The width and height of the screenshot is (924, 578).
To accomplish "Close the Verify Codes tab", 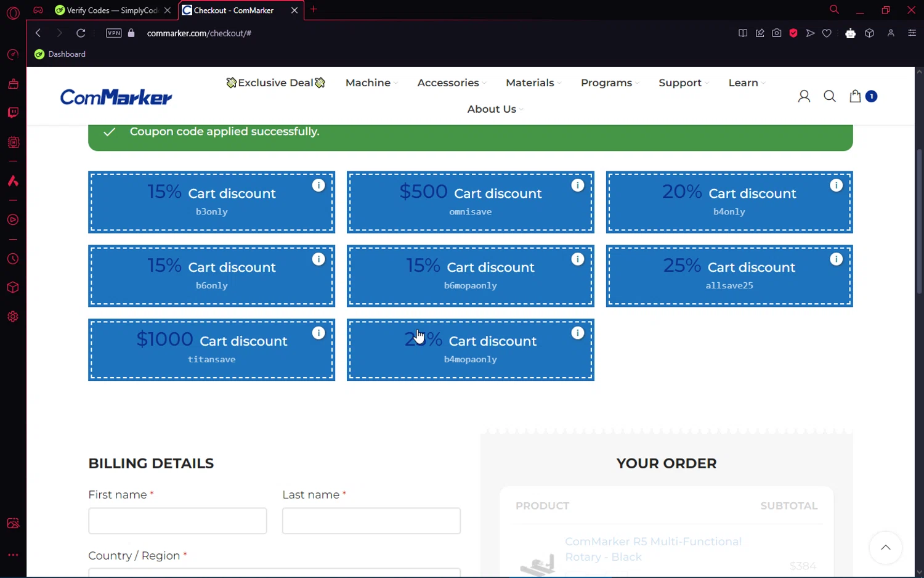I will [x=168, y=10].
